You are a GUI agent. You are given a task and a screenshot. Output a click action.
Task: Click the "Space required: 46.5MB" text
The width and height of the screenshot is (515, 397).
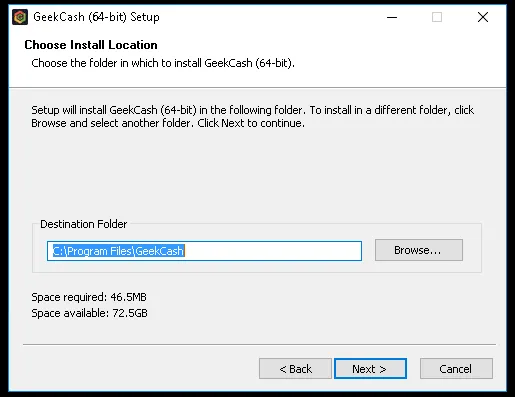coord(89,297)
